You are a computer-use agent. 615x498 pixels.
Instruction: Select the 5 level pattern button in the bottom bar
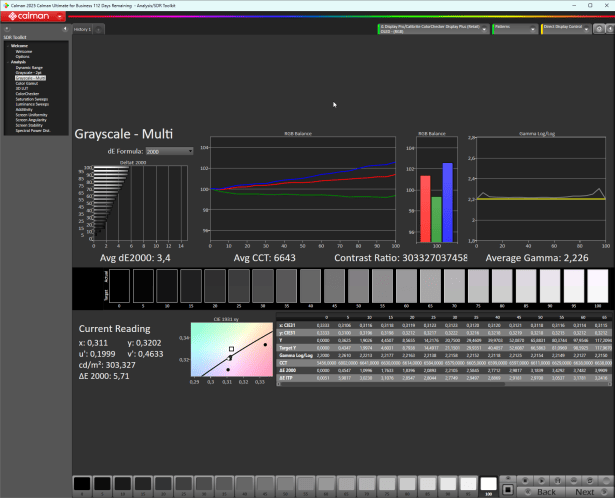click(102, 484)
